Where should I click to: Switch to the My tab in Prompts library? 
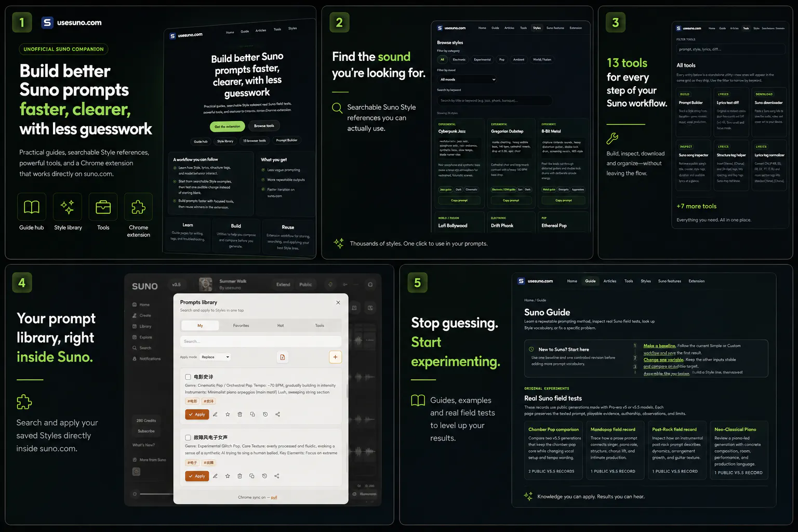200,326
